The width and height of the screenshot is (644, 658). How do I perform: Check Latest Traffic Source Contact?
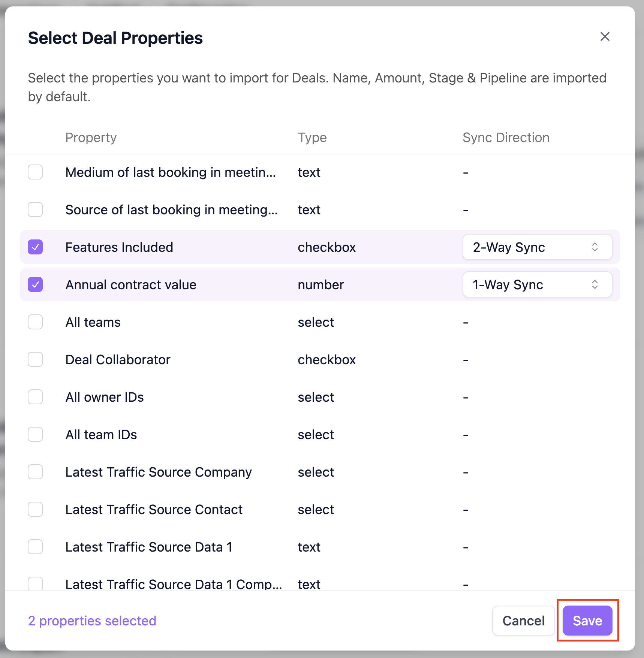pos(35,509)
